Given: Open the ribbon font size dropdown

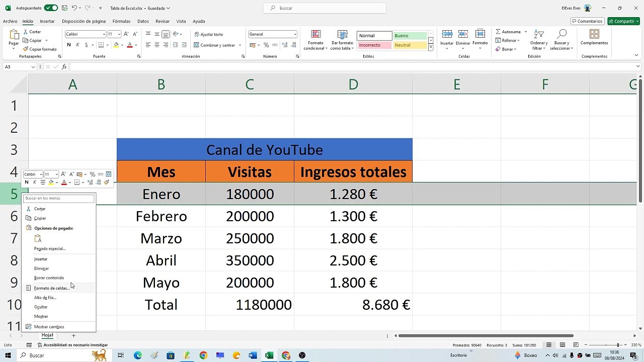Looking at the screenshot, I should tap(119, 34).
